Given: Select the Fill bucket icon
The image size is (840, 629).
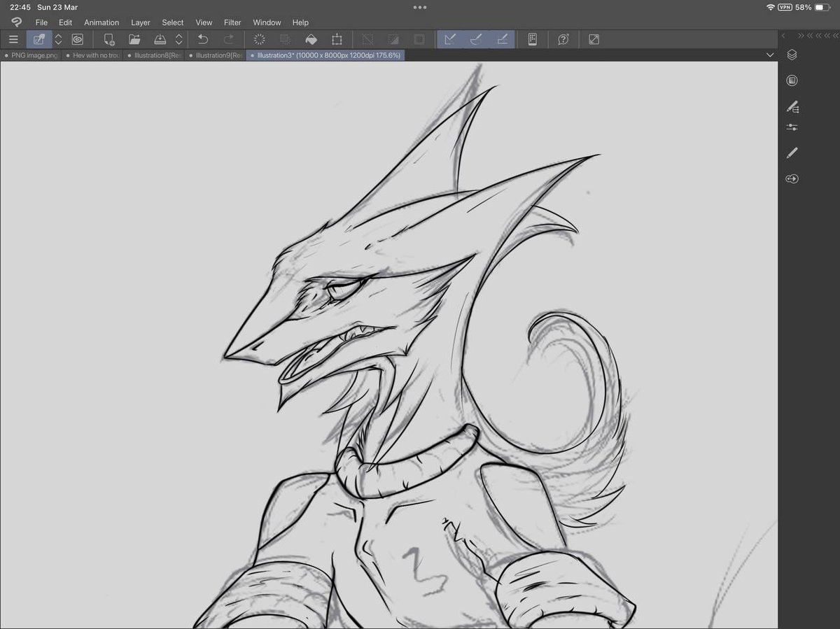Looking at the screenshot, I should 311,39.
